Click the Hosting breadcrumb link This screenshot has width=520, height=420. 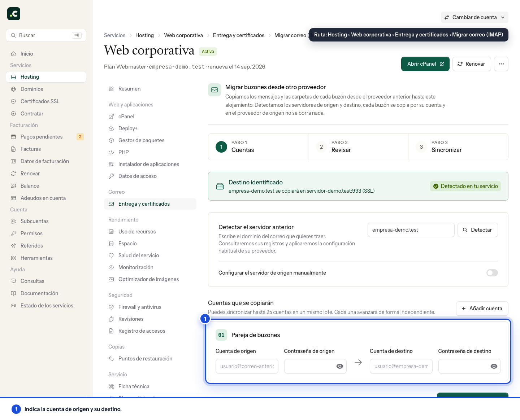[144, 35]
